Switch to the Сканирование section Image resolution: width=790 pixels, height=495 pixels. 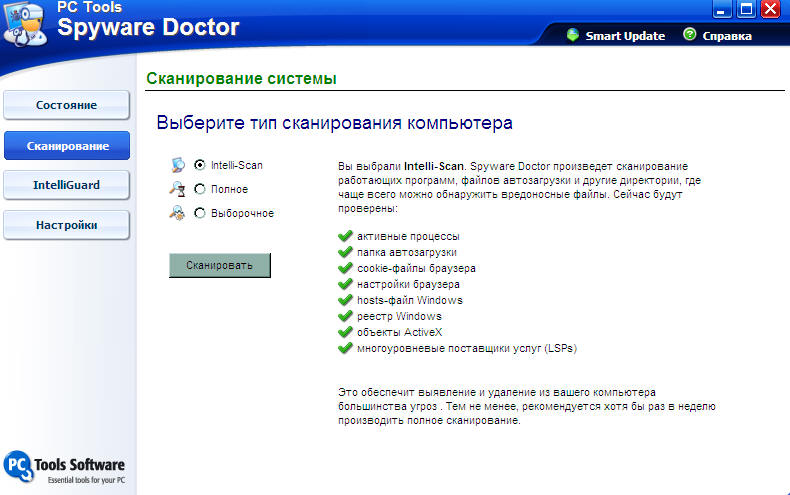click(67, 146)
